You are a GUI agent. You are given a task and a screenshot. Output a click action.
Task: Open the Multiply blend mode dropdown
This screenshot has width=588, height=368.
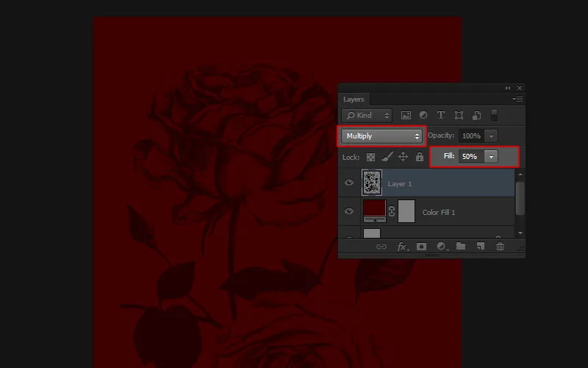click(x=381, y=136)
